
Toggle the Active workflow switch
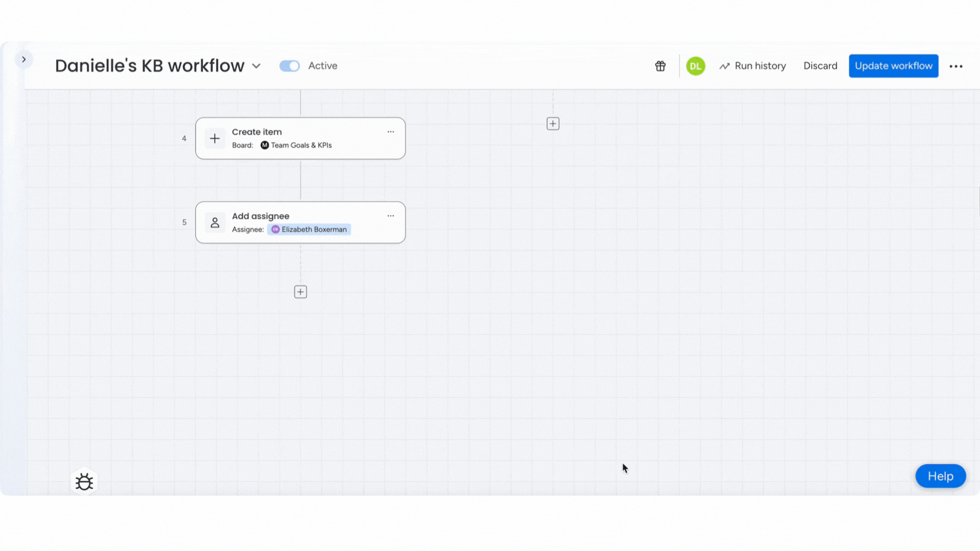[x=289, y=66]
